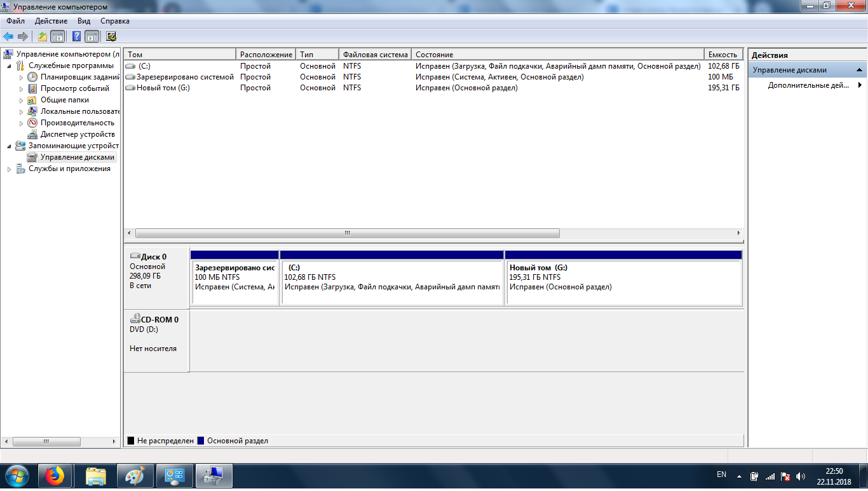This screenshot has height=491, width=868.
Task: Expand the Общие папки tree node
Action: click(x=21, y=100)
